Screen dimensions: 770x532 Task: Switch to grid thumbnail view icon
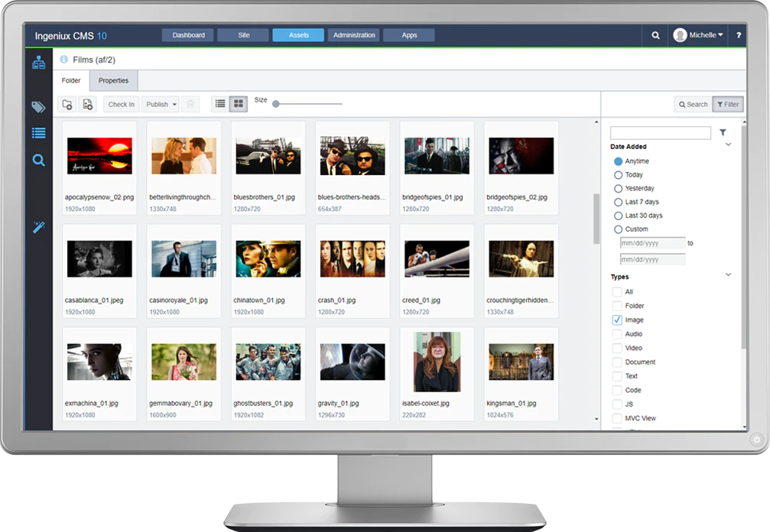click(238, 104)
